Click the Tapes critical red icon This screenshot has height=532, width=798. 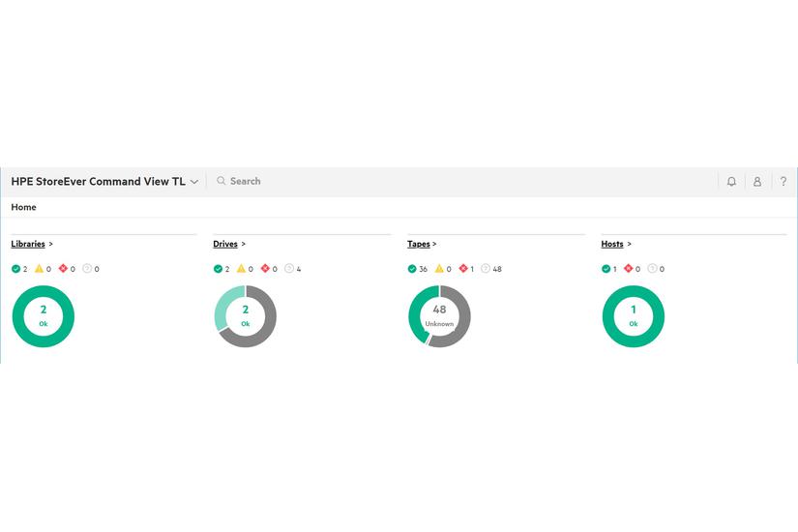[x=463, y=268]
